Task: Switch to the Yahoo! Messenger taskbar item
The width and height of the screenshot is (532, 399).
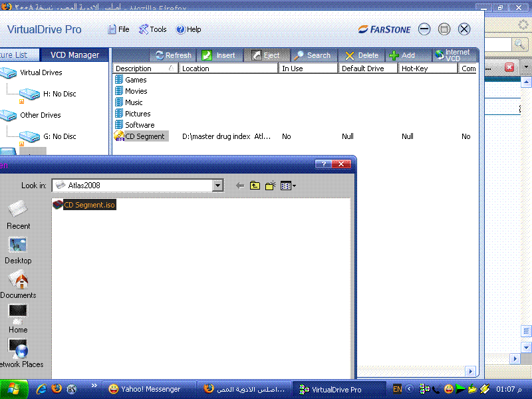Action: pos(148,389)
